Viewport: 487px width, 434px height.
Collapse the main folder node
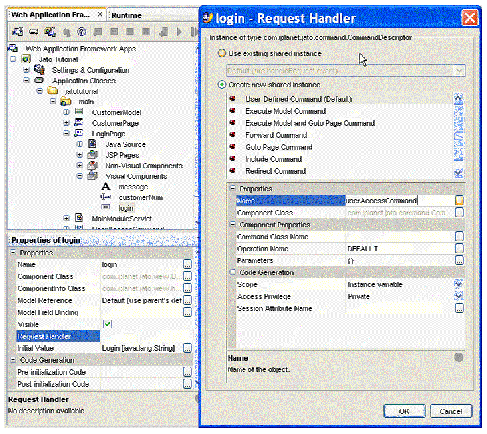tap(53, 101)
